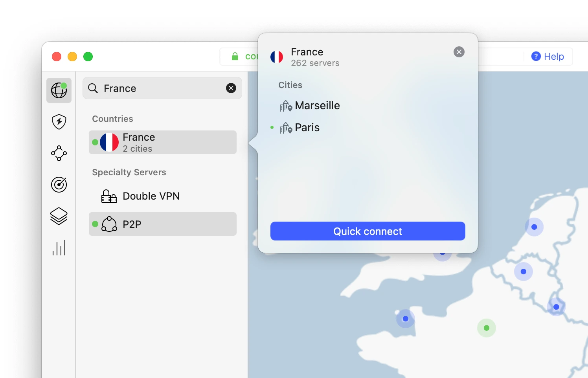Click the blue server pin near Netherlands
The height and width of the screenshot is (378, 588).
point(534,227)
